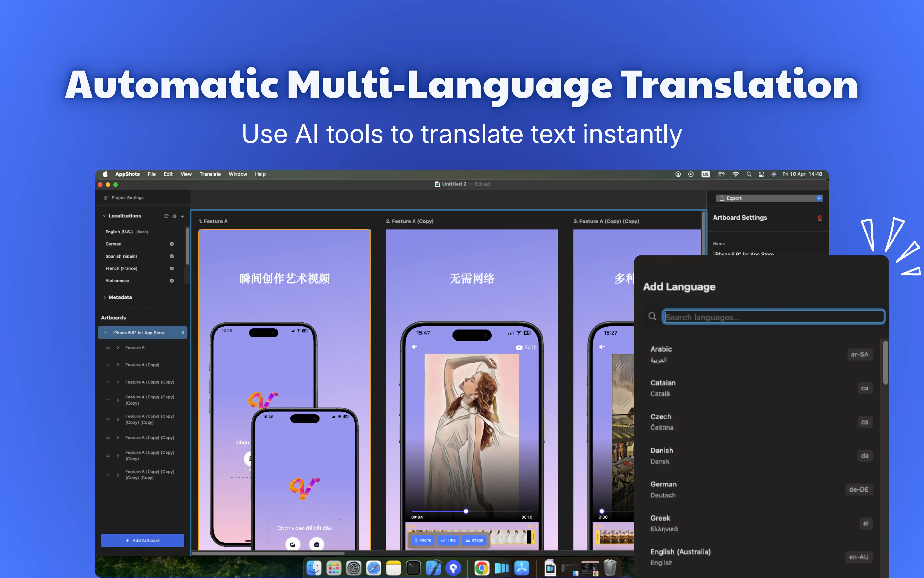This screenshot has height=578, width=924.
Task: Open the Trash in the dock
Action: 610,568
